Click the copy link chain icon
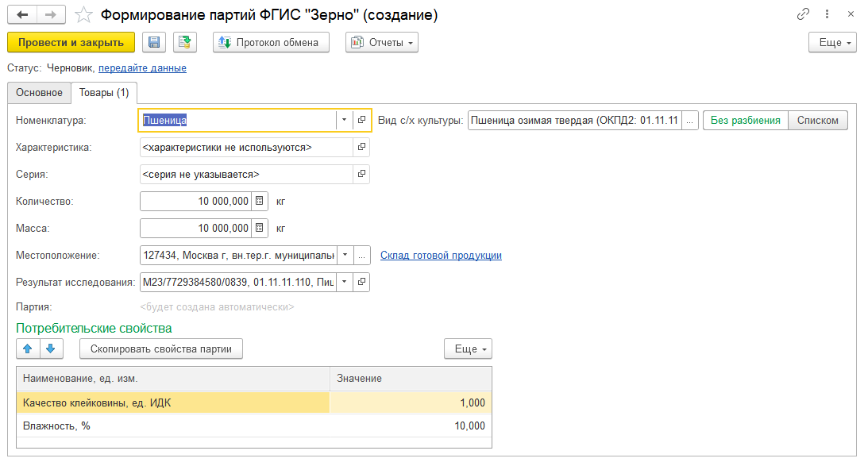The height and width of the screenshot is (466, 868). pyautogui.click(x=803, y=15)
